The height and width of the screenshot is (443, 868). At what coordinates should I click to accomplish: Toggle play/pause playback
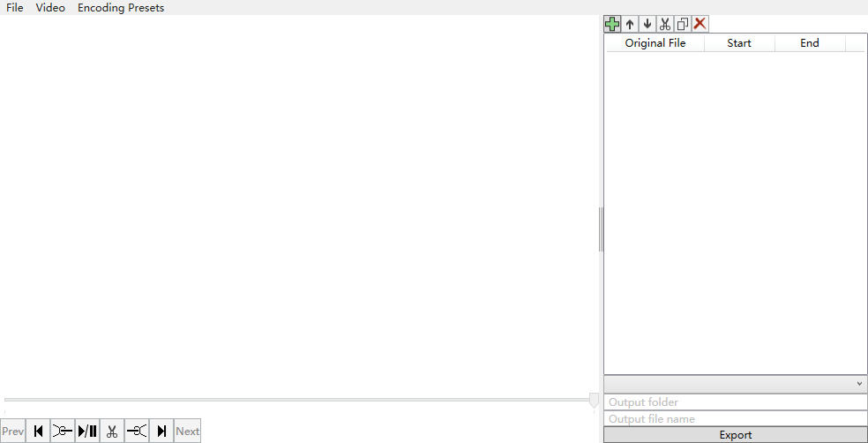(x=87, y=431)
